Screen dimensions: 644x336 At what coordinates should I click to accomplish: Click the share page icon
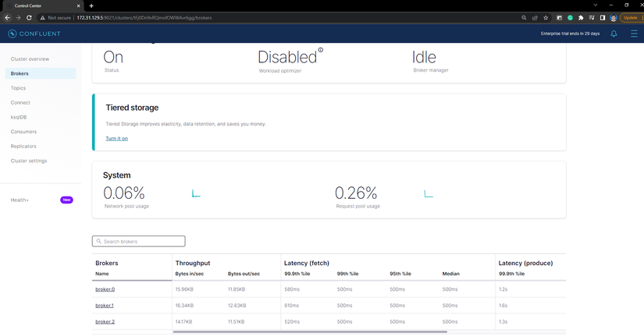point(535,18)
